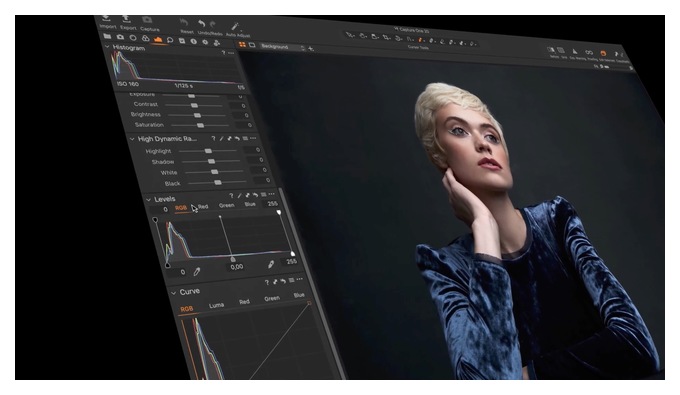Select the Red tab in Curve
This screenshot has width=680, height=395.
[x=244, y=302]
